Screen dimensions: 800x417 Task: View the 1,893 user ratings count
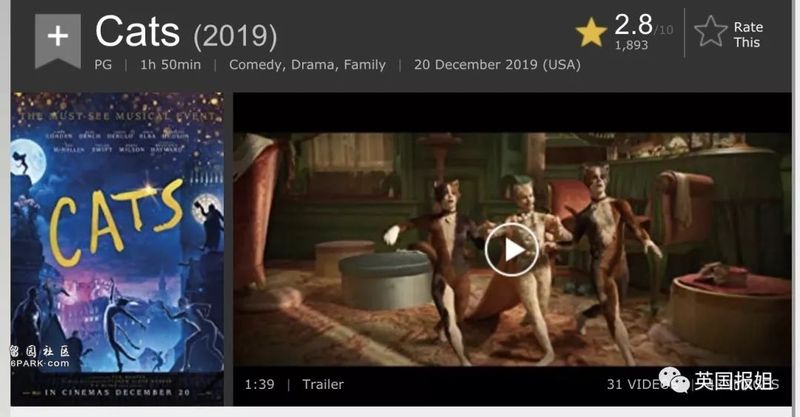click(x=632, y=45)
